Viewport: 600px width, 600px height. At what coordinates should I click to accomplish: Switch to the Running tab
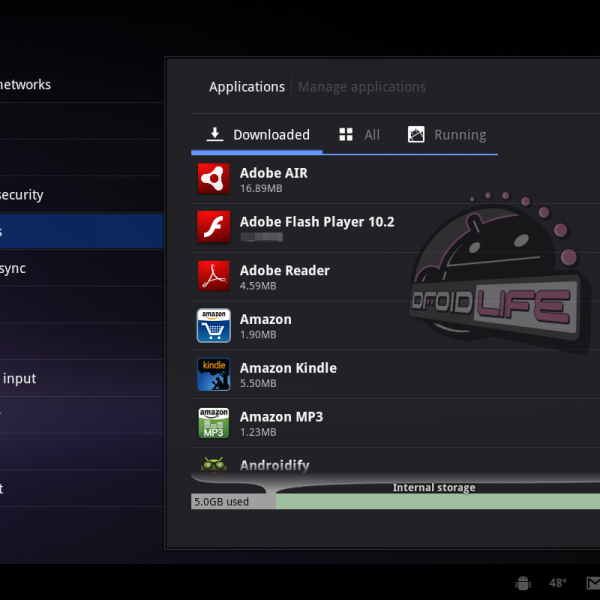pyautogui.click(x=446, y=135)
